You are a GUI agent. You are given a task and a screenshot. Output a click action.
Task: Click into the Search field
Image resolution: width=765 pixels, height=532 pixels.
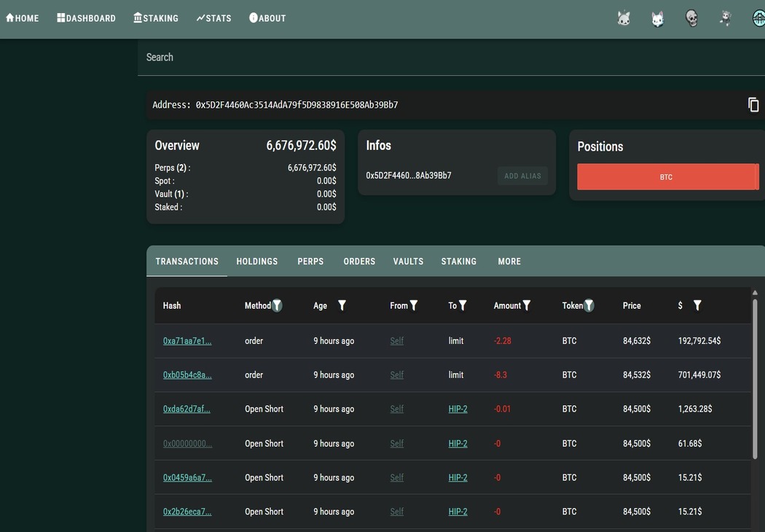pos(437,57)
